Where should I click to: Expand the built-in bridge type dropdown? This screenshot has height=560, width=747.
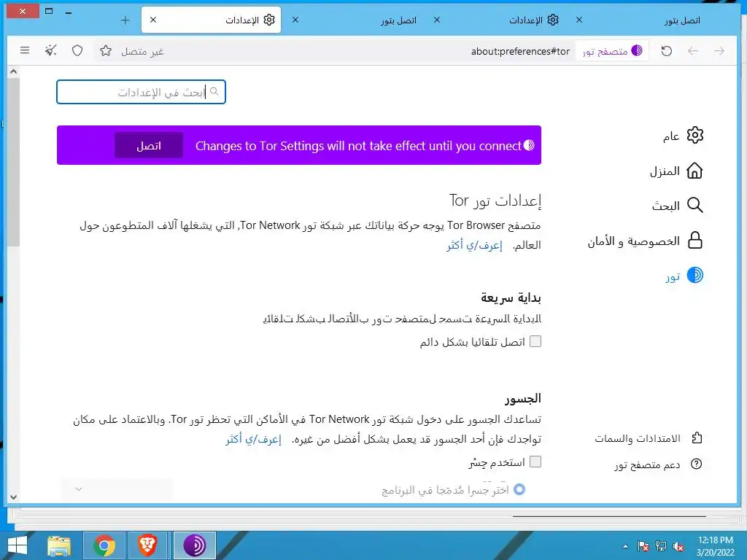pos(116,489)
